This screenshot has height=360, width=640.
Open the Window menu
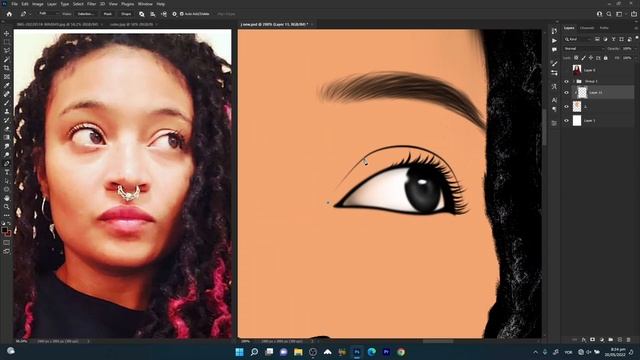pos(145,4)
